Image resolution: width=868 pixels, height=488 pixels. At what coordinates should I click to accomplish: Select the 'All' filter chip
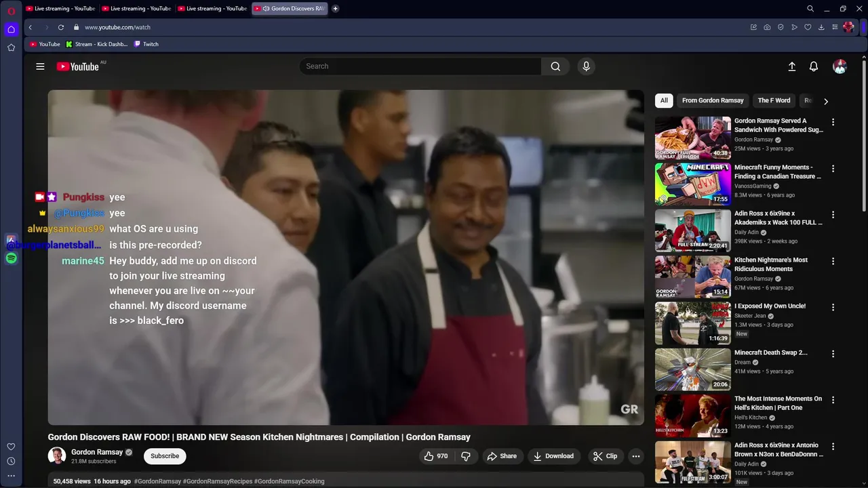(x=664, y=100)
